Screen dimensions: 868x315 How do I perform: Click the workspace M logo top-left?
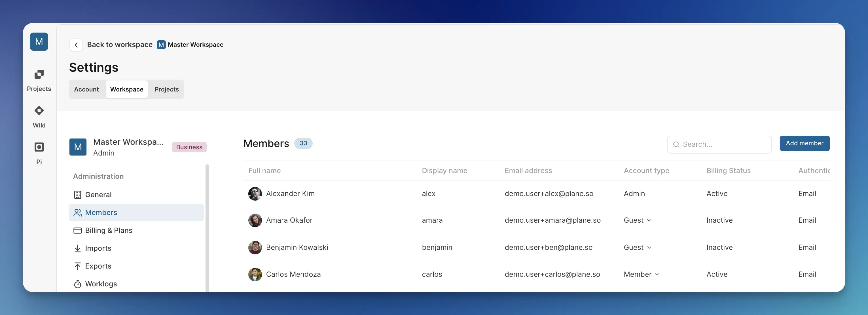click(39, 42)
